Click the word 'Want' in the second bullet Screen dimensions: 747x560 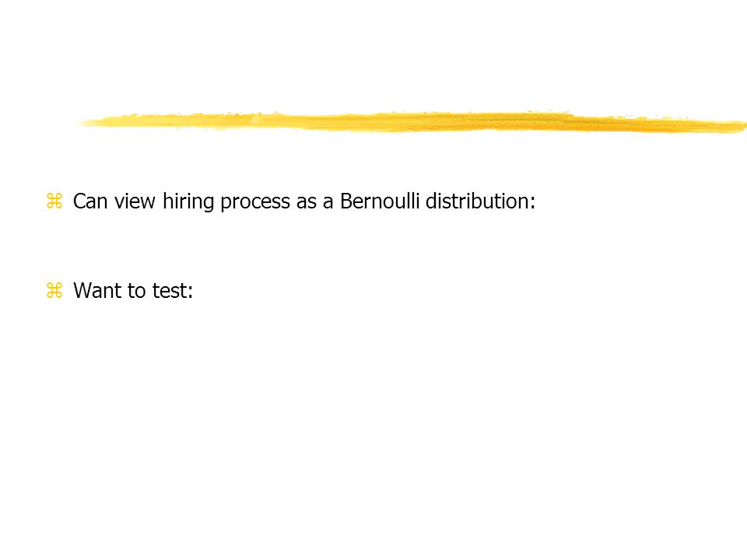pyautogui.click(x=96, y=290)
